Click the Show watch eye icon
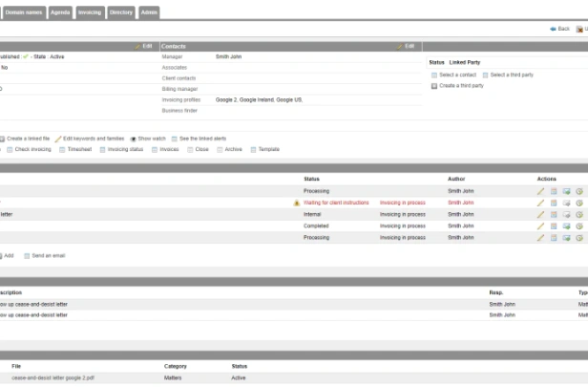 click(133, 139)
